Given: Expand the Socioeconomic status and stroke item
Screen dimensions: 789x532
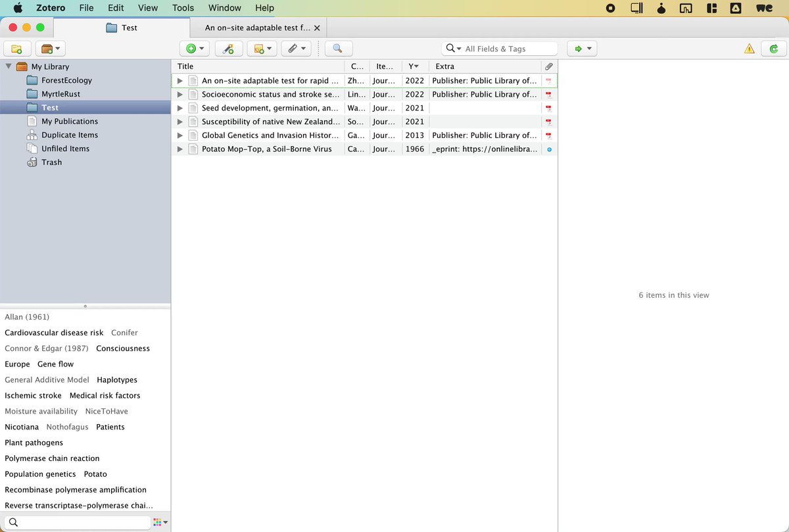Looking at the screenshot, I should [x=180, y=95].
